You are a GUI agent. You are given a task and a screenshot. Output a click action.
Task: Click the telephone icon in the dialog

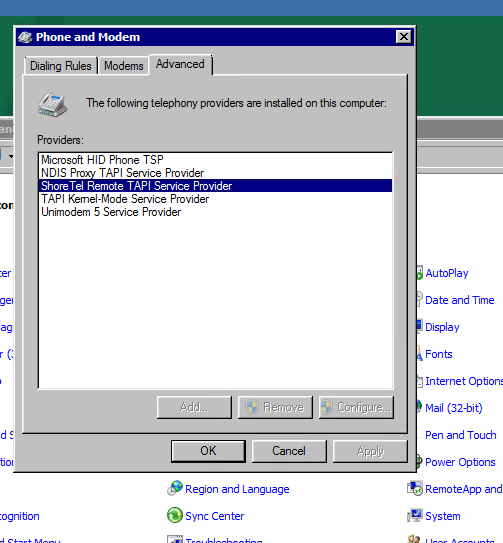(52, 105)
